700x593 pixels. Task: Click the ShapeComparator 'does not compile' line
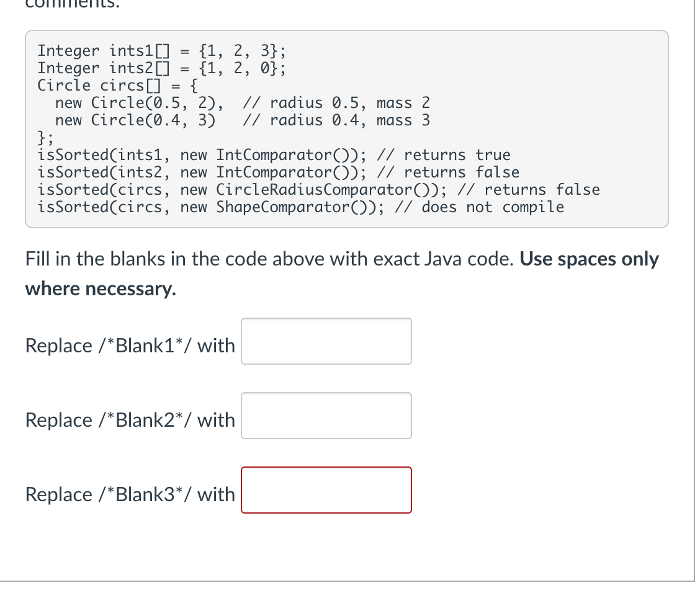click(300, 207)
